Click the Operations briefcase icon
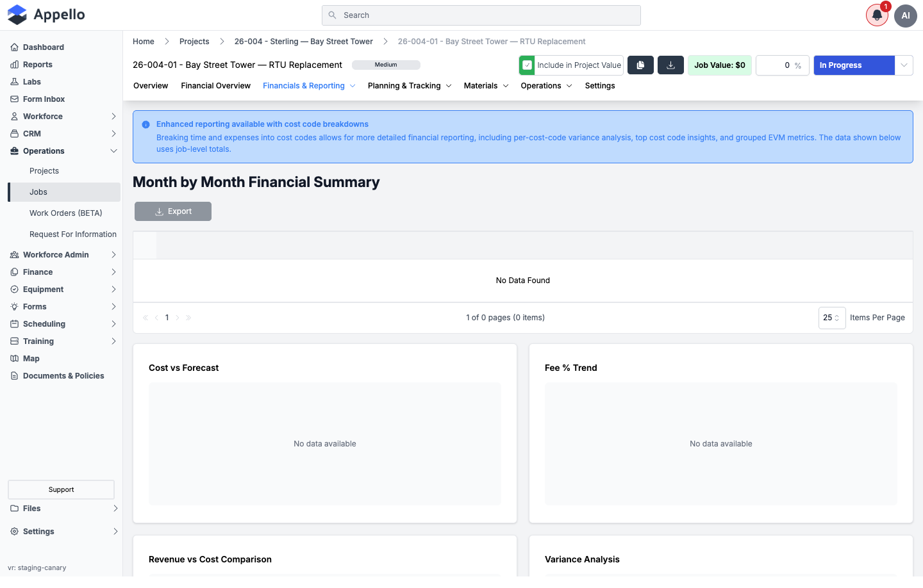Screen dimensions: 923x588 click(14, 151)
